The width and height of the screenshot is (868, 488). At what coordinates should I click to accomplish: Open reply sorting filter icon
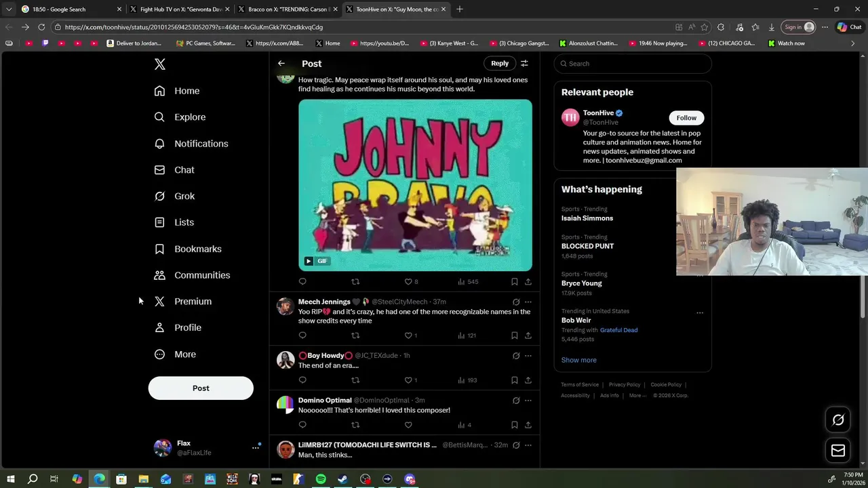(524, 64)
